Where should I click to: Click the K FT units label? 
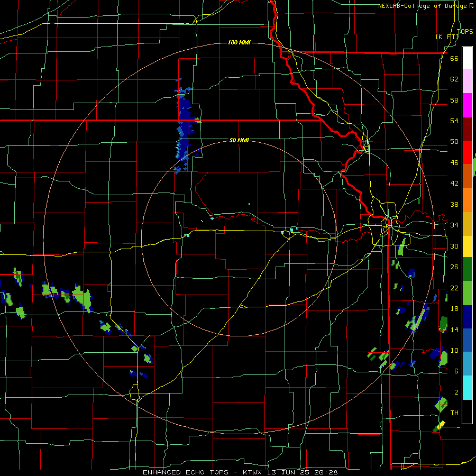[x=447, y=36]
